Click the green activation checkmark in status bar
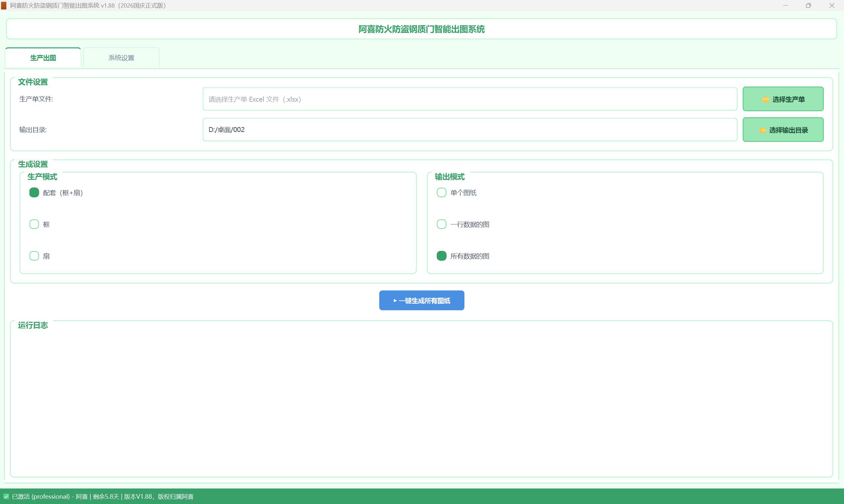This screenshot has width=844, height=504. pyautogui.click(x=6, y=496)
